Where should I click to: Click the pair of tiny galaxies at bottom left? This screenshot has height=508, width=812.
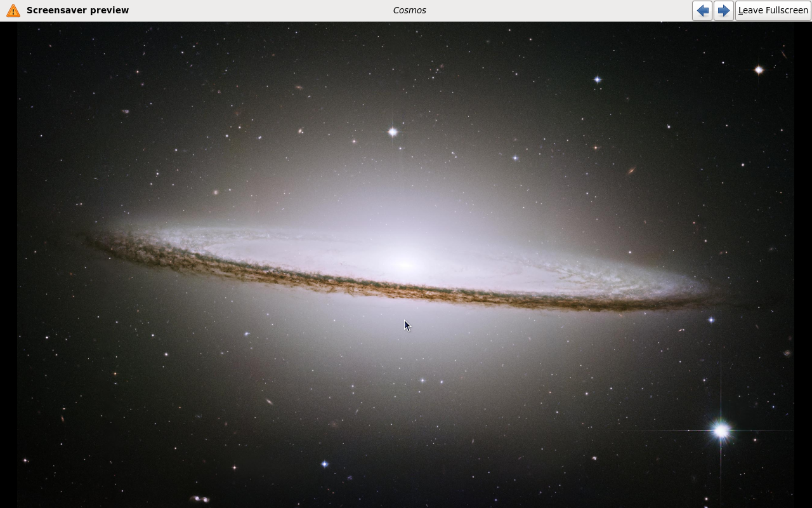click(200, 499)
